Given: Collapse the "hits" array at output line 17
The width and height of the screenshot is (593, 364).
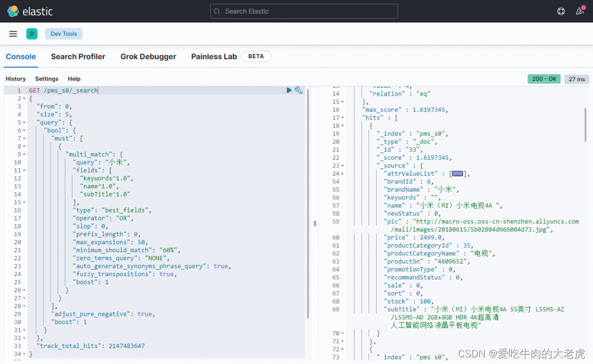Looking at the screenshot, I should pos(343,117).
